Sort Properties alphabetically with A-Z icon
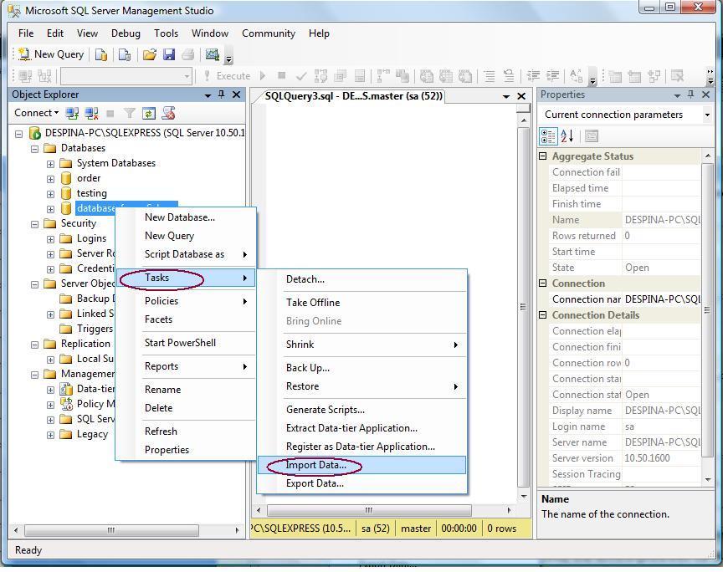Viewport: 728px width, 572px height. pos(567,136)
